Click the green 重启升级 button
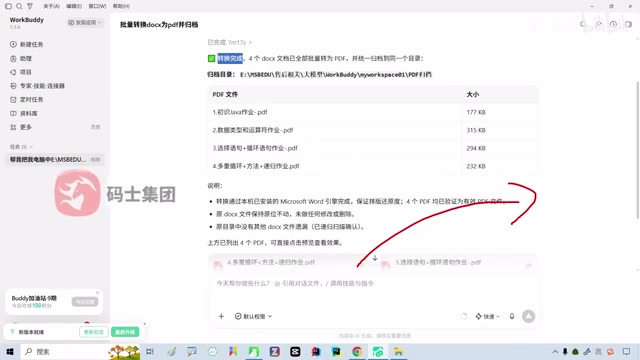Screen dimensions: 640x360 coord(125,332)
